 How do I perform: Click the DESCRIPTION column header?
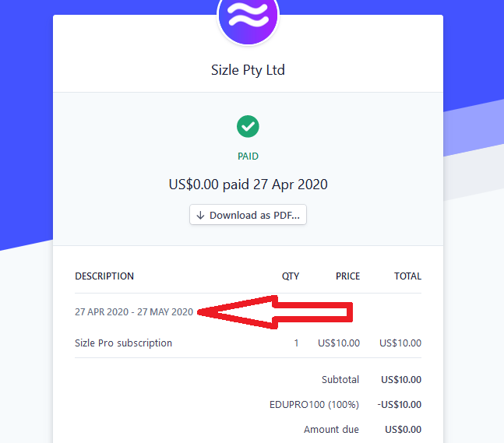tap(104, 276)
